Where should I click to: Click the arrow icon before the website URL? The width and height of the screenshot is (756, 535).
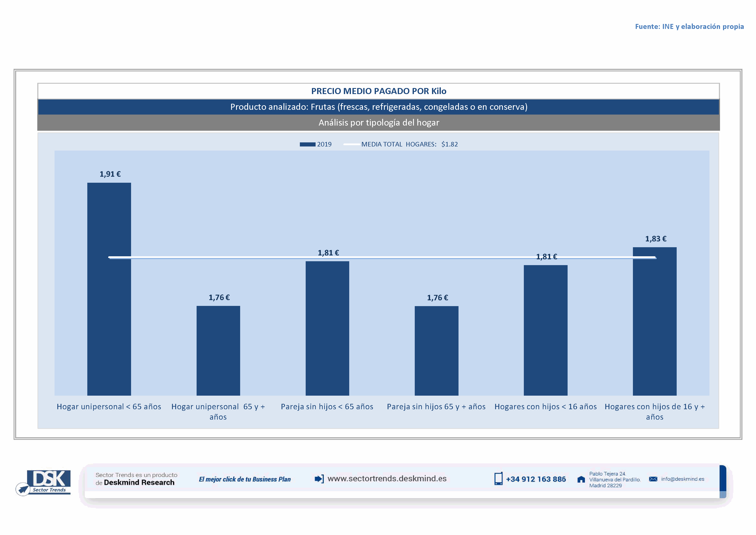pyautogui.click(x=319, y=479)
